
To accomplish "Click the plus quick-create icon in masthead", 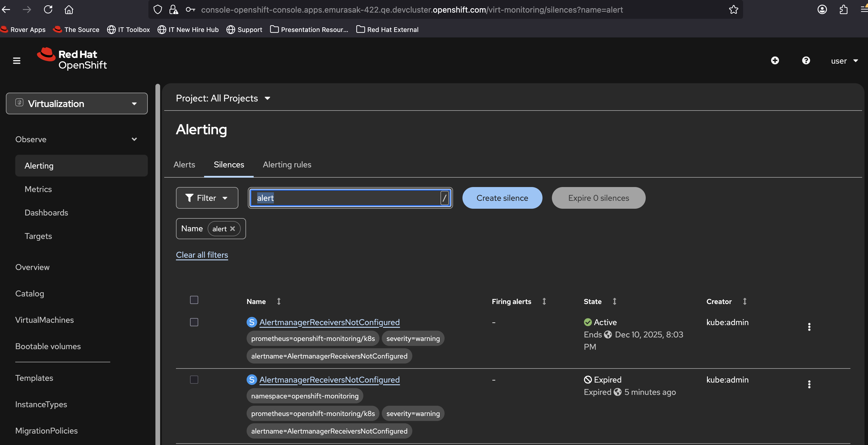I will 775,61.
